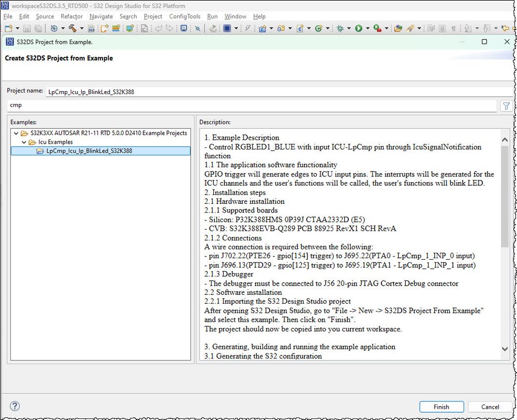Click the text '2.2 Software installation'

(243, 292)
